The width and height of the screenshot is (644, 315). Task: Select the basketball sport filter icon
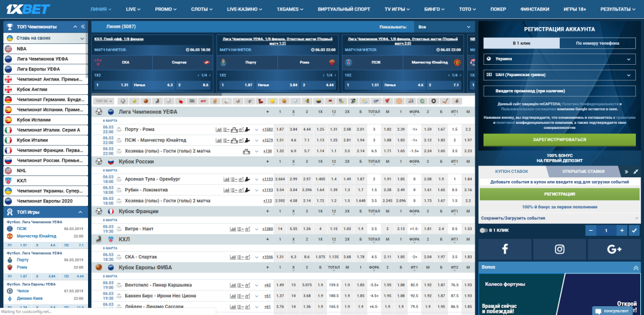pos(145,101)
